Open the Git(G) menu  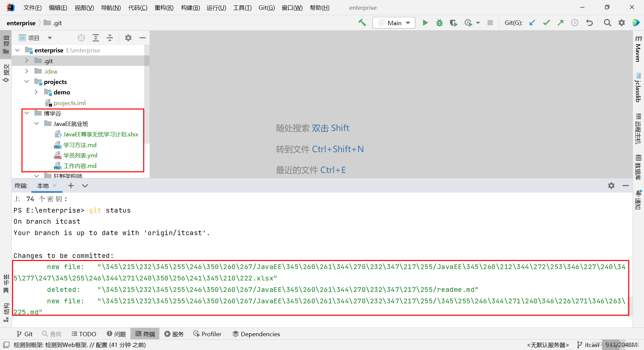click(267, 7)
